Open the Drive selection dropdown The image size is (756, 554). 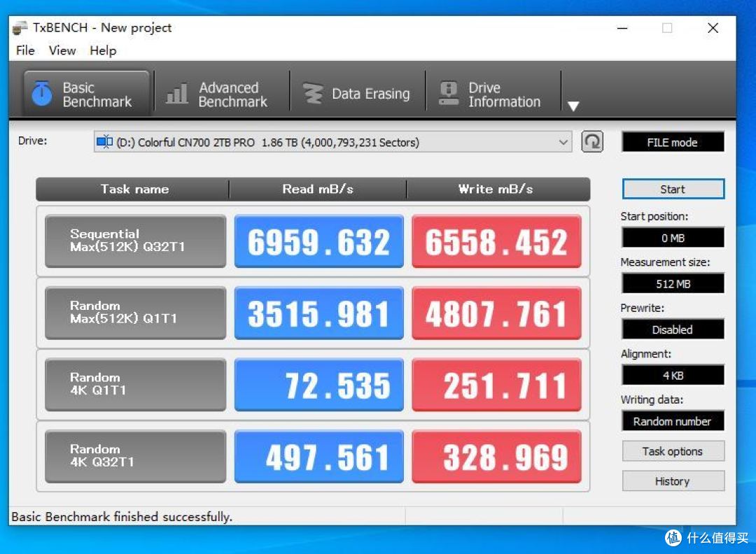[x=333, y=142]
